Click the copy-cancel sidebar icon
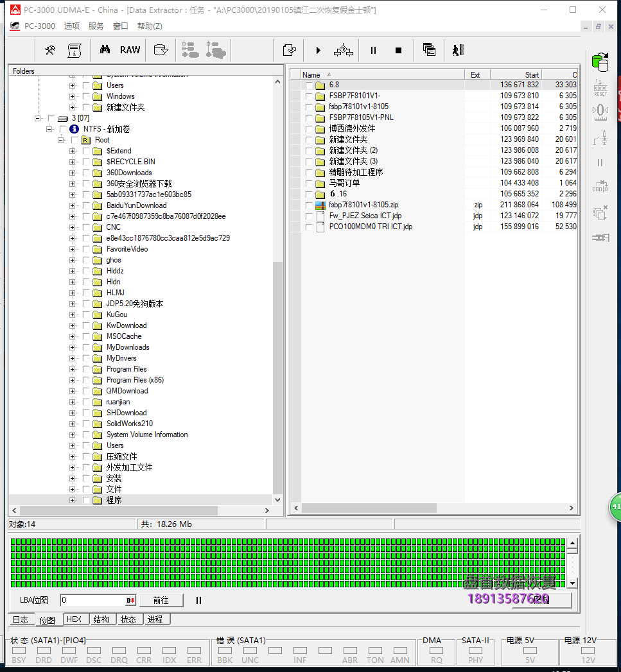 [x=600, y=212]
